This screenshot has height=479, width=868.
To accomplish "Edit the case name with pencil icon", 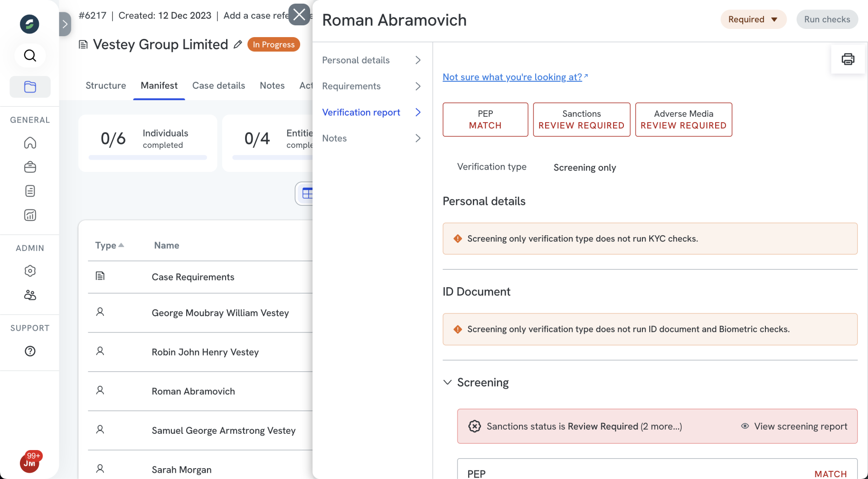I will point(238,44).
